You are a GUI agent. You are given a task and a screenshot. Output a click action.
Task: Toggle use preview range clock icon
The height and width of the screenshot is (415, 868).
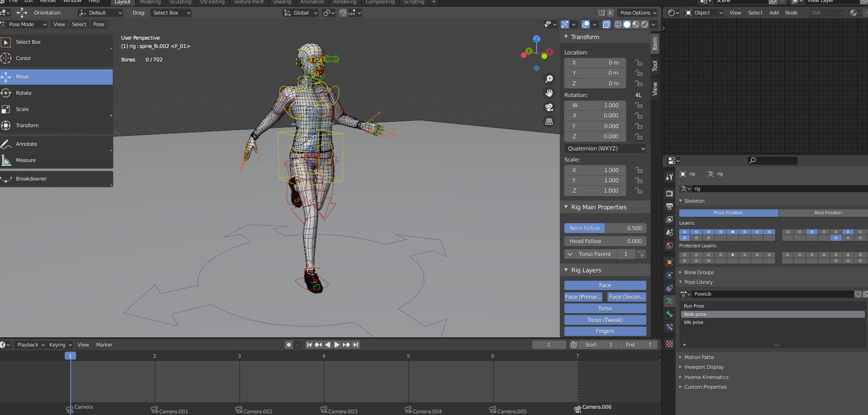574,345
